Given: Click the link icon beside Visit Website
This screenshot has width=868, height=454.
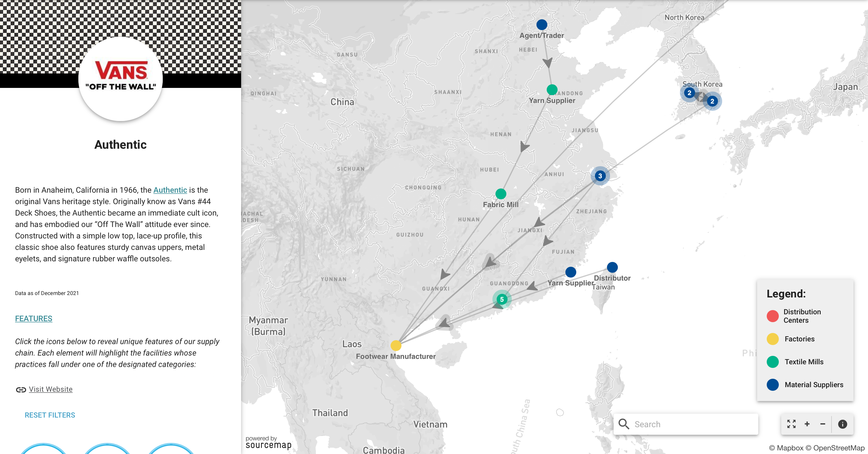Looking at the screenshot, I should tap(21, 390).
